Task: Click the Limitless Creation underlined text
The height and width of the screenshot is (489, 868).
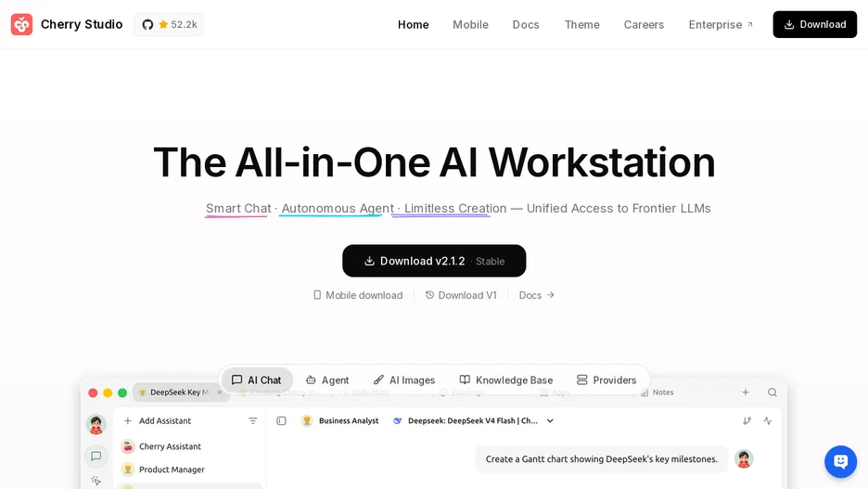Action: pos(455,209)
